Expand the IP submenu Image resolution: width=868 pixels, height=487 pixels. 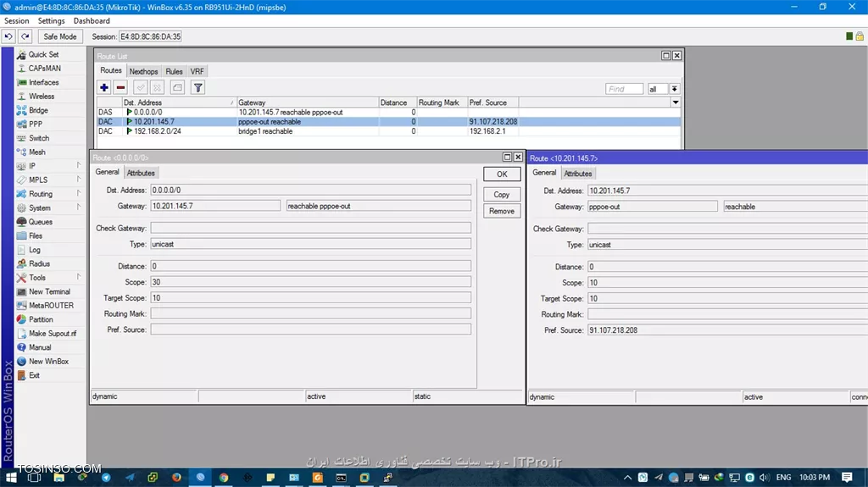point(32,165)
